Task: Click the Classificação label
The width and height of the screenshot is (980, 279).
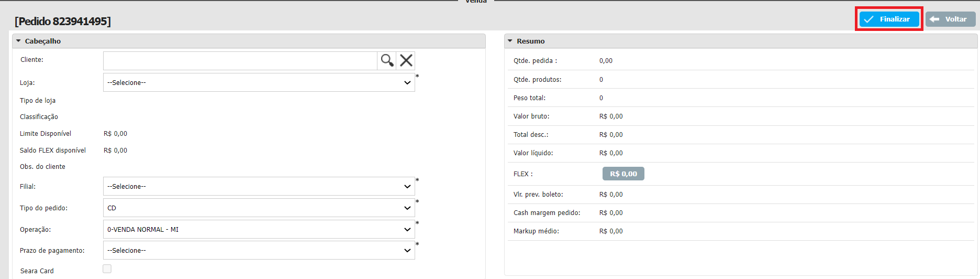Action: point(39,117)
